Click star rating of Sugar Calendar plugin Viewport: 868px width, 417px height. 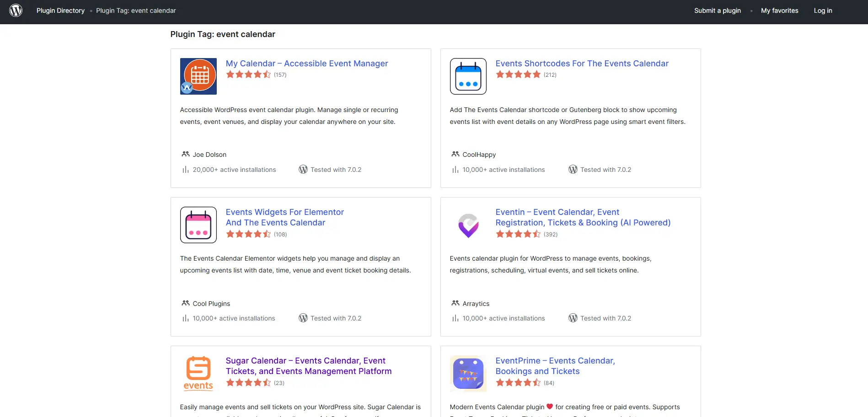tap(248, 383)
